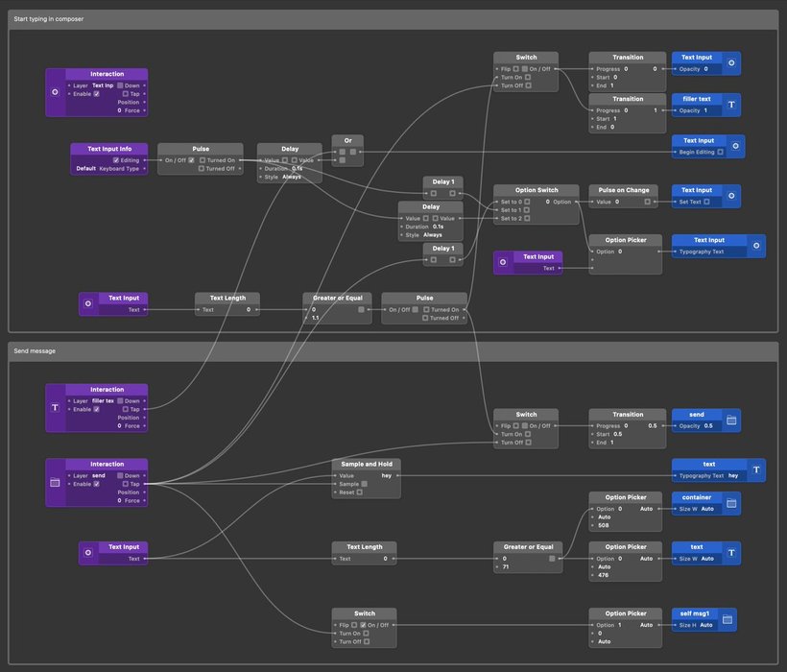This screenshot has width=787, height=672.
Task: Toggle On / Off checkbox in bottom Switch patch
Action: 363,625
